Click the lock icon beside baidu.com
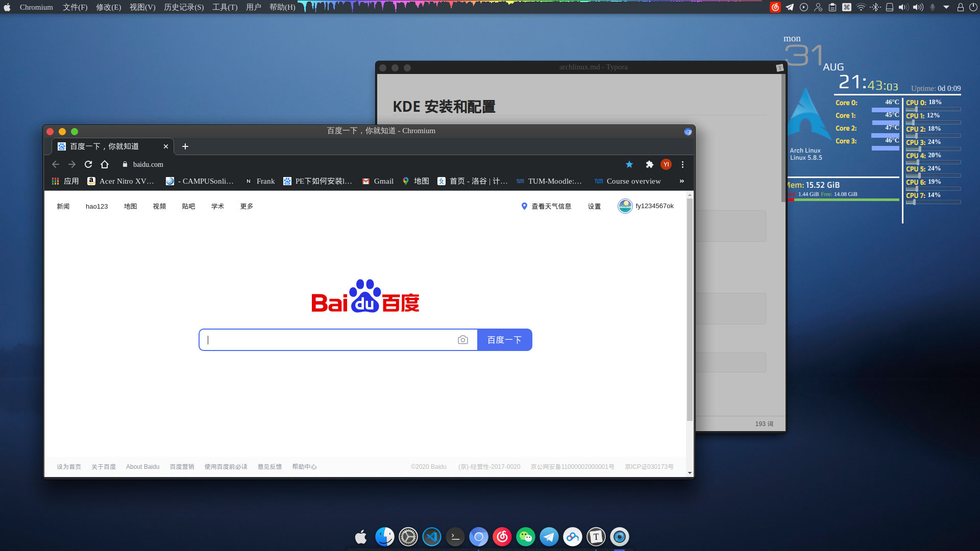The image size is (980, 551). pyautogui.click(x=125, y=164)
